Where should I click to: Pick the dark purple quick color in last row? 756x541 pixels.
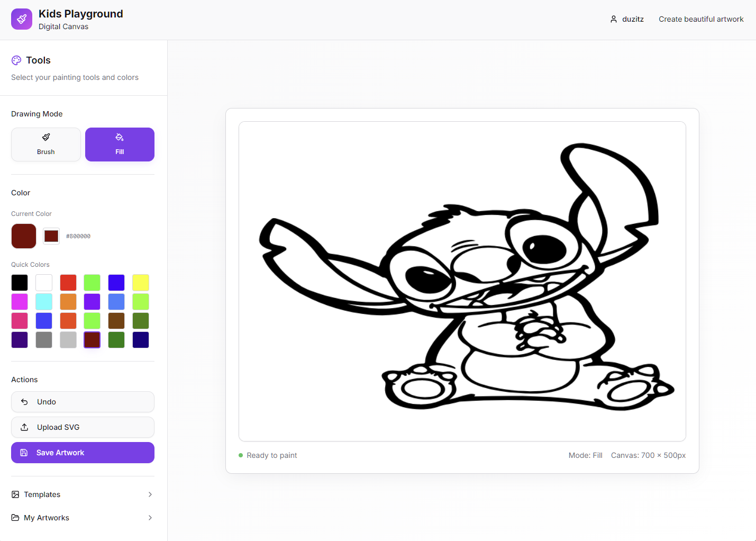(20, 340)
